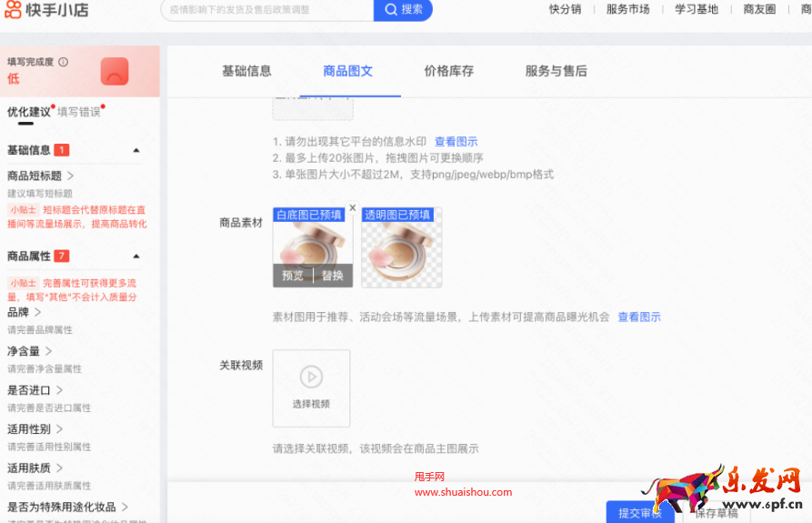
Task: Open 商友圈 in top navigation
Action: [759, 9]
